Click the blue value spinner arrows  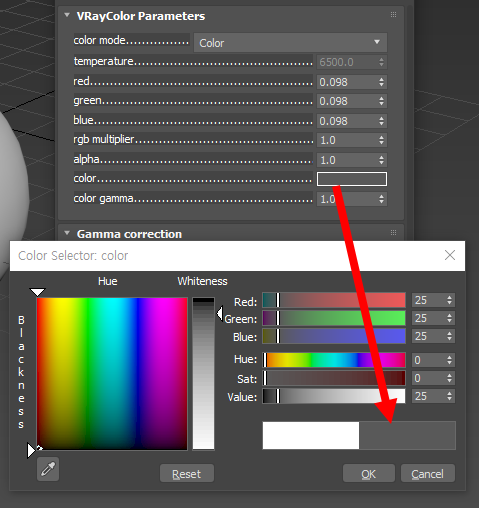point(381,121)
